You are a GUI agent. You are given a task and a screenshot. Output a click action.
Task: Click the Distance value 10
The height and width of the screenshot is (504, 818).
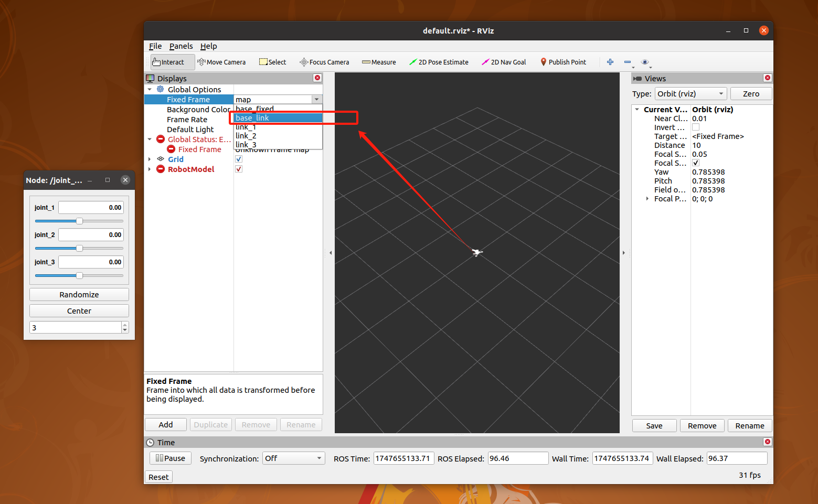[696, 145]
